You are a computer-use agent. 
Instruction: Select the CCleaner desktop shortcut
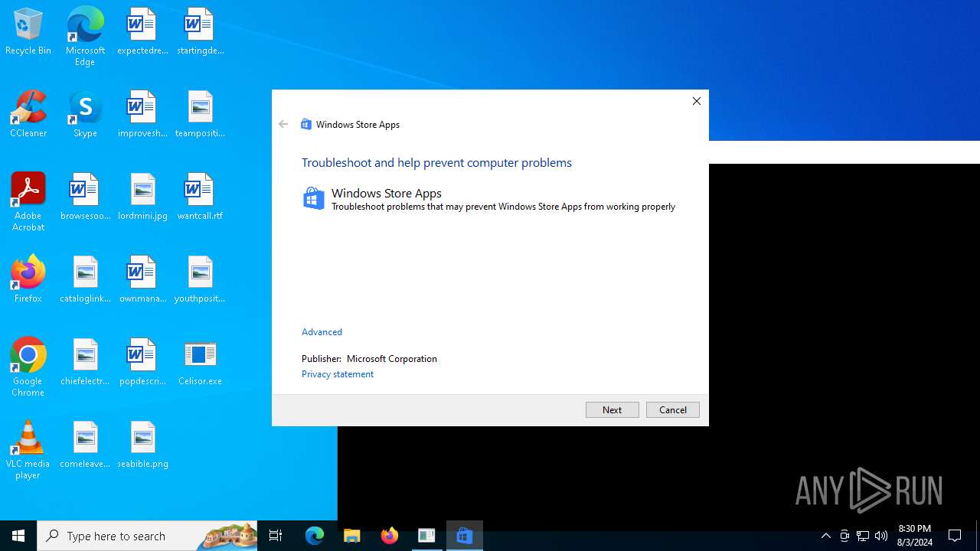28,115
